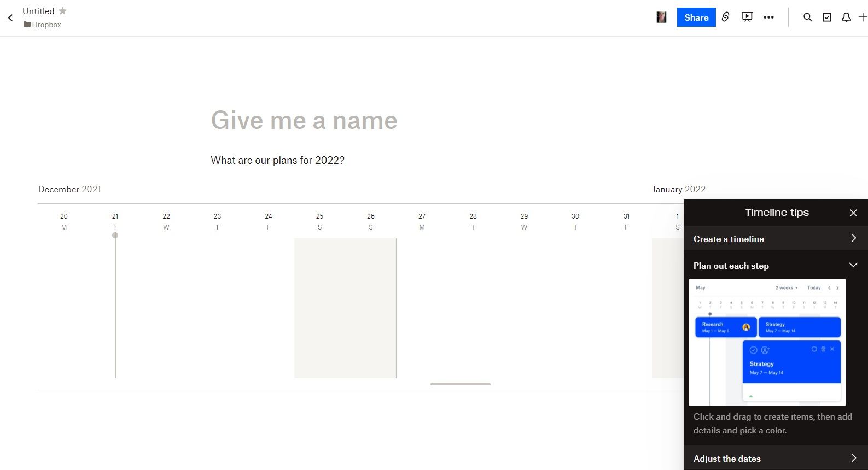Viewport: 868px width, 470px height.
Task: Click the search magnifier icon
Action: [x=807, y=17]
